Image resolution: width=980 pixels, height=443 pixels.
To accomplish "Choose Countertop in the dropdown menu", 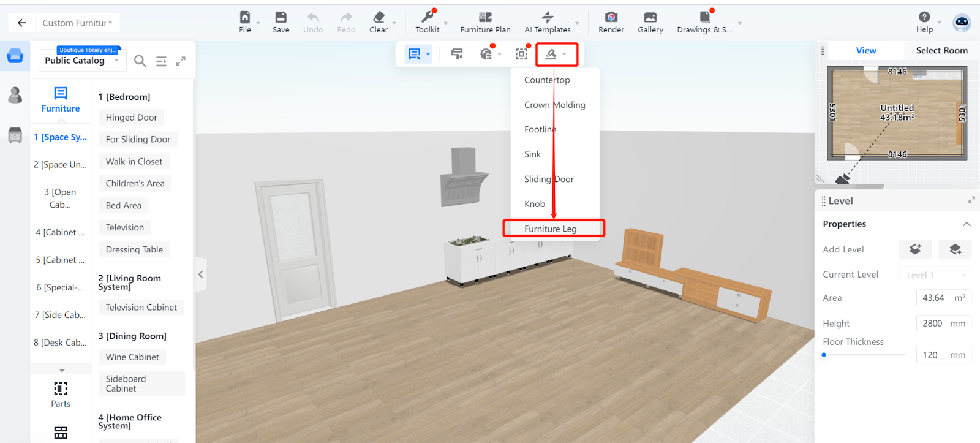I will coord(547,80).
